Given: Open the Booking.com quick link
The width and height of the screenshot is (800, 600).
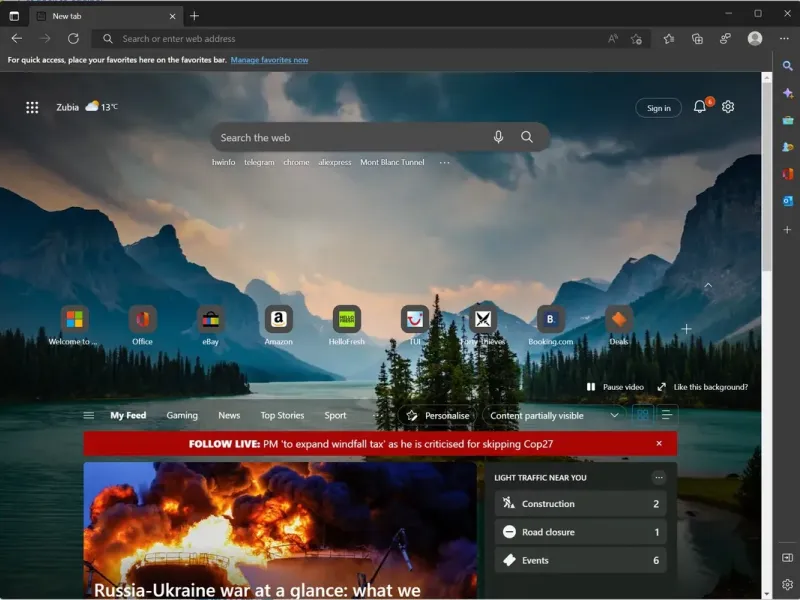Looking at the screenshot, I should point(550,320).
